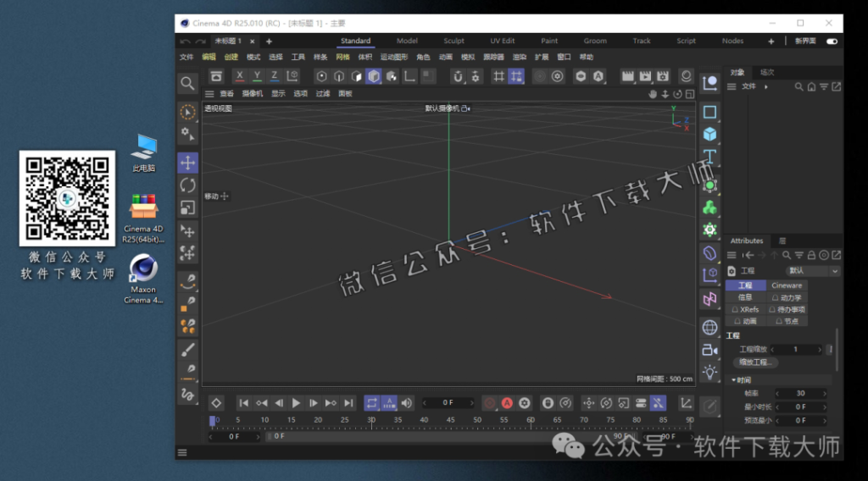The image size is (868, 481).
Task: Select the Cineware attribute tab button
Action: point(787,286)
